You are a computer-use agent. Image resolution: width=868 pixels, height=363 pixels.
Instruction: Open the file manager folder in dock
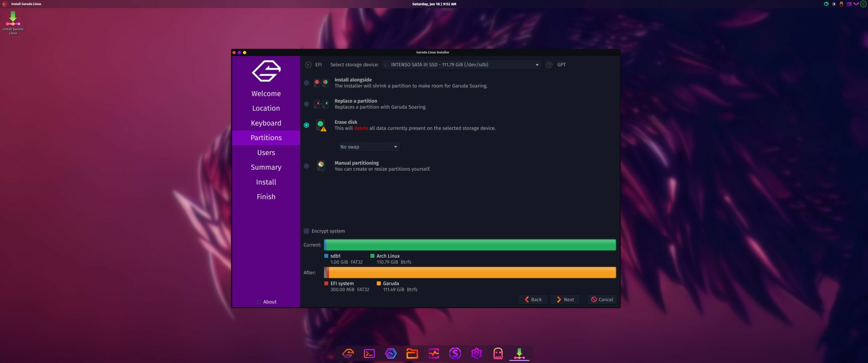click(x=412, y=354)
